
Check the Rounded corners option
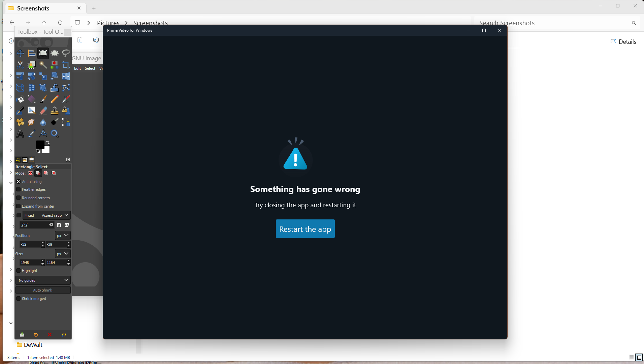tap(19, 198)
